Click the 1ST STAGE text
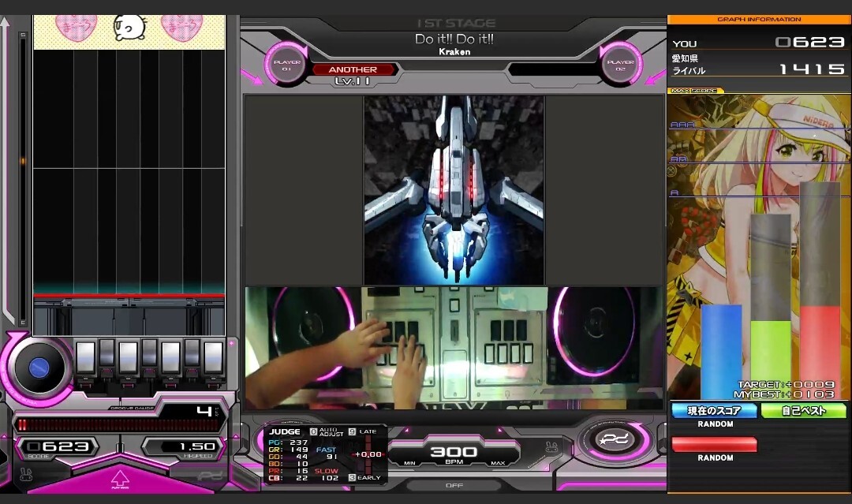The image size is (852, 504). pyautogui.click(x=457, y=23)
